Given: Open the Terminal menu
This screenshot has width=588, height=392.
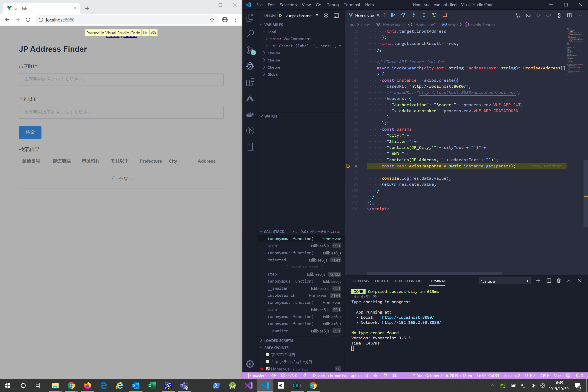Looking at the screenshot, I should click(352, 5).
